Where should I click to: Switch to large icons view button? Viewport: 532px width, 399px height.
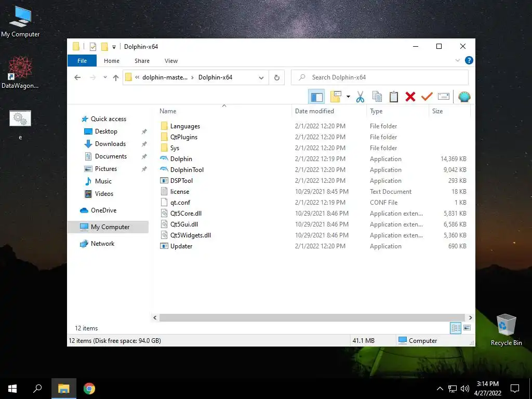467,328
